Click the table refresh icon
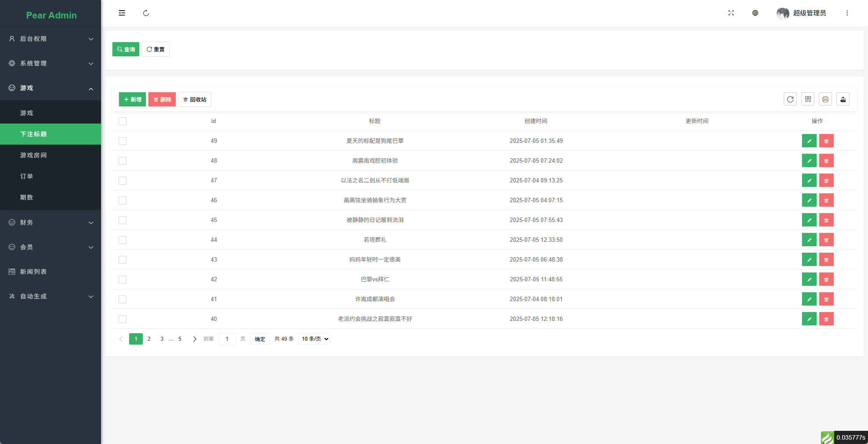This screenshot has height=444, width=868. click(790, 99)
